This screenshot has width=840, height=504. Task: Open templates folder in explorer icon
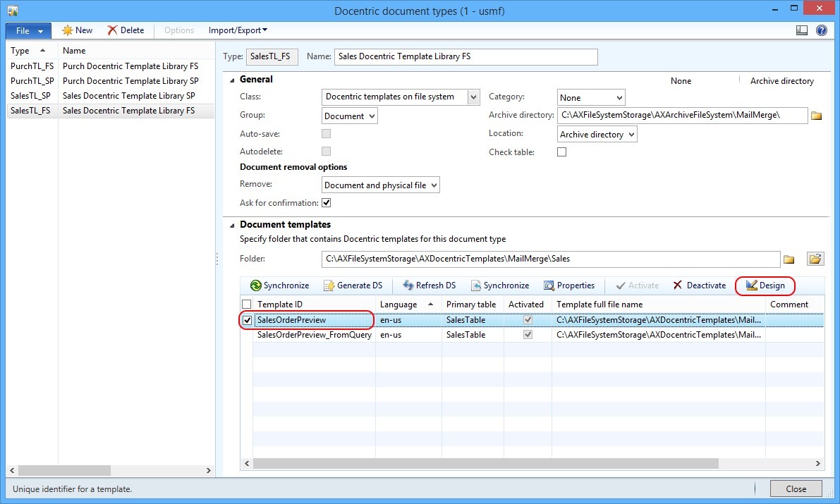click(815, 259)
